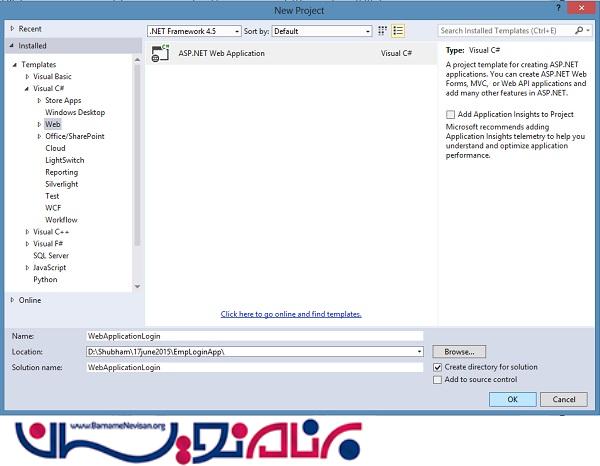Click the go online and find templates link
This screenshot has width=600, height=466.
(291, 314)
